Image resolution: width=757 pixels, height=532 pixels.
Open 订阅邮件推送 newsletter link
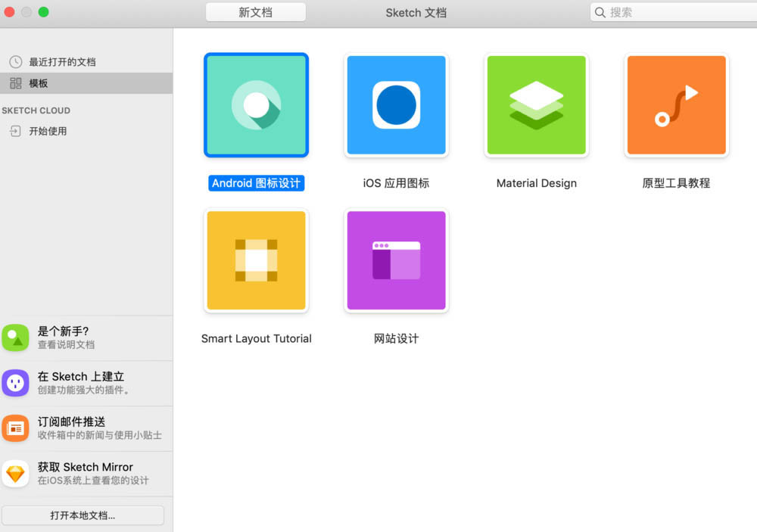click(x=86, y=428)
